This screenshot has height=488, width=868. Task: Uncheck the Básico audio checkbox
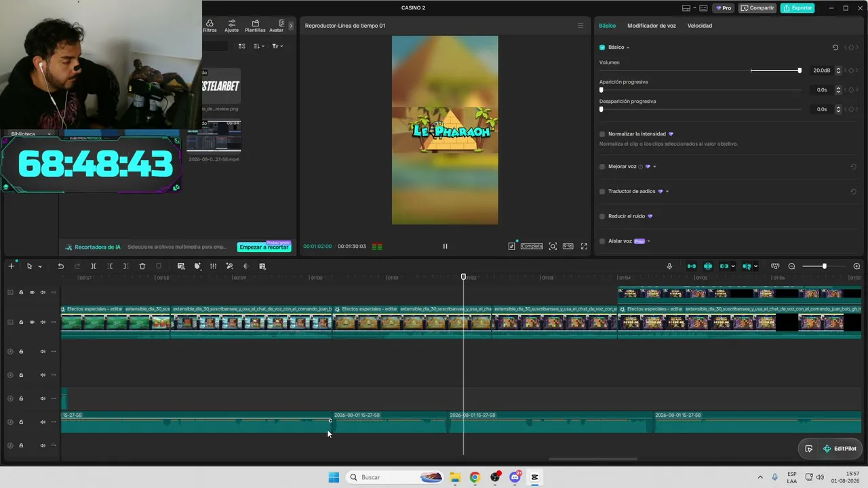point(602,47)
